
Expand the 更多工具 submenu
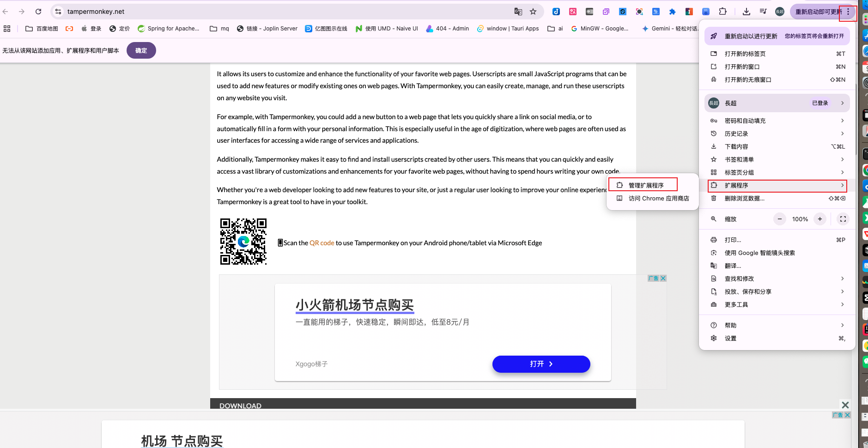777,304
